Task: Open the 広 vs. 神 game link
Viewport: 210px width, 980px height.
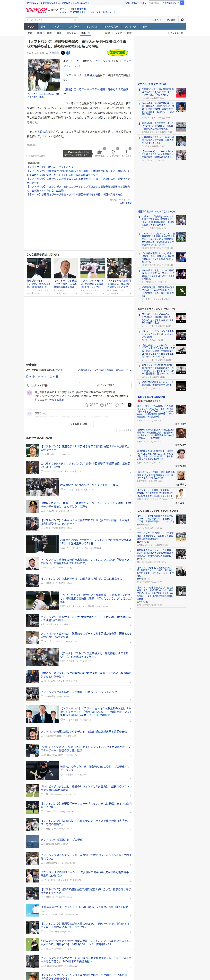Action: (54, 377)
